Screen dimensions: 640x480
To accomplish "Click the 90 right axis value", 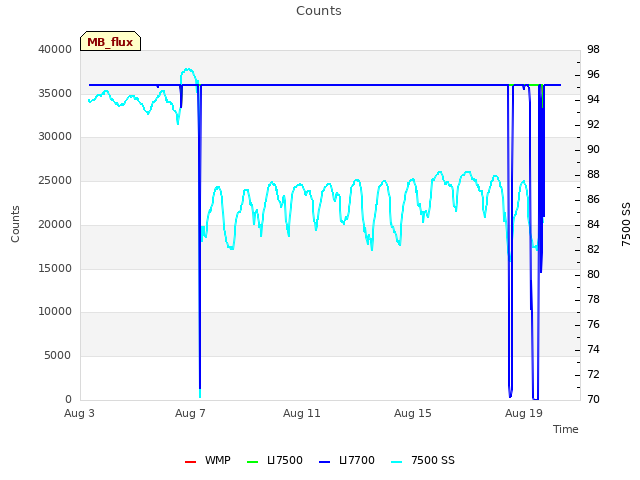I will tap(593, 149).
